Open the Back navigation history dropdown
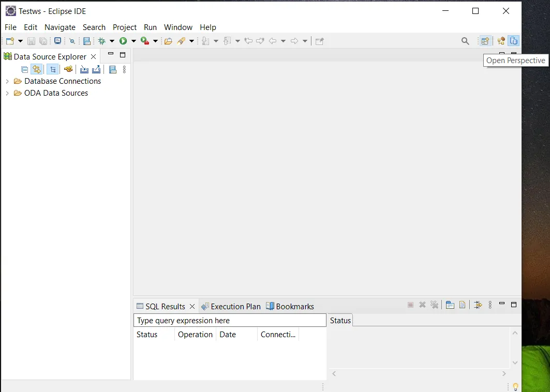 (x=283, y=41)
